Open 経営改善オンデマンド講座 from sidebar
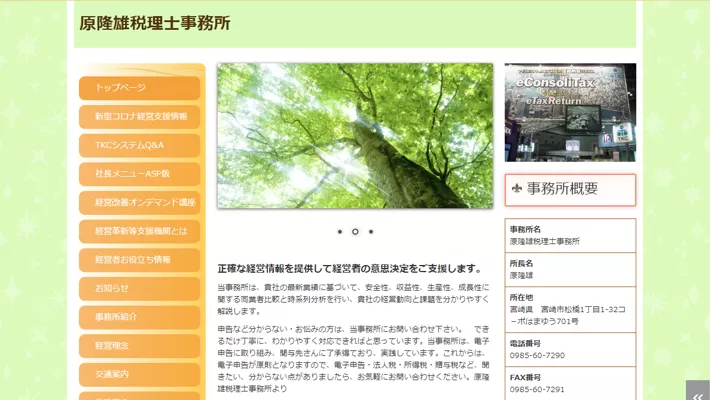 coord(139,202)
